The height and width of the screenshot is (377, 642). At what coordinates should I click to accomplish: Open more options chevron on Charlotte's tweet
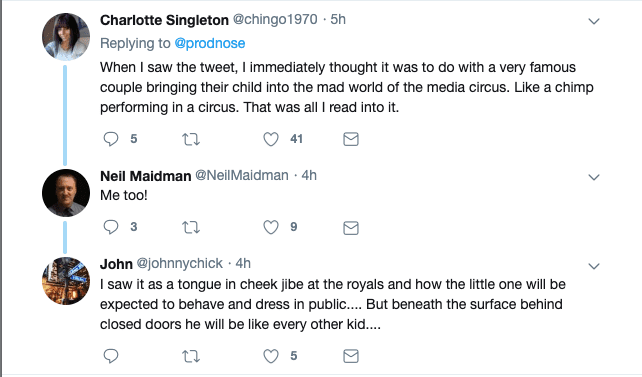pos(594,21)
